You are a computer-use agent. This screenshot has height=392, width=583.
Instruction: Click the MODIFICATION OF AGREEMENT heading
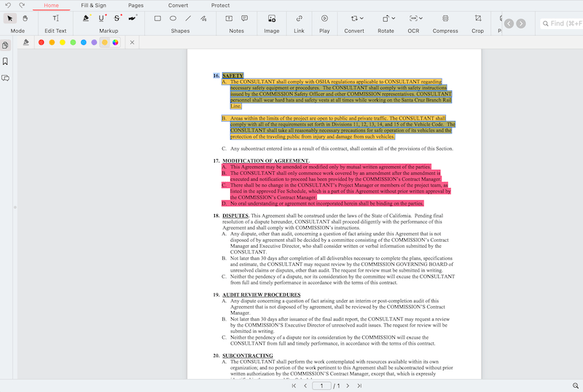coord(265,161)
